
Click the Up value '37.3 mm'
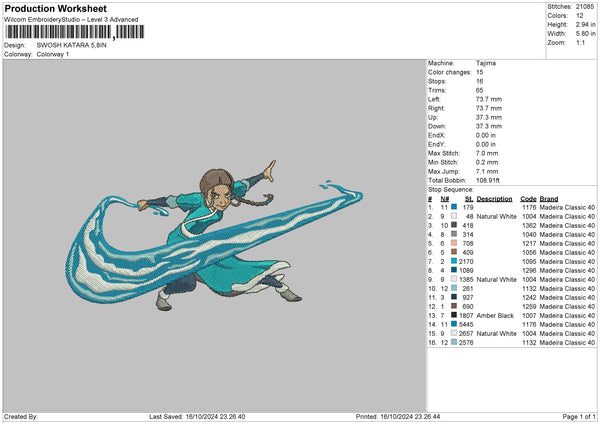(x=489, y=117)
